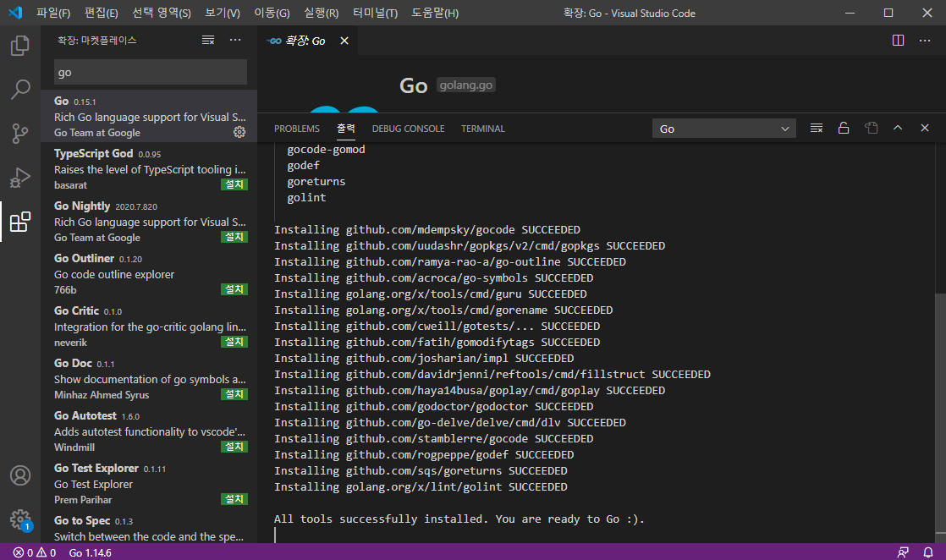Install the Go Test Explorer extension
The width and height of the screenshot is (946, 560).
pos(234,500)
